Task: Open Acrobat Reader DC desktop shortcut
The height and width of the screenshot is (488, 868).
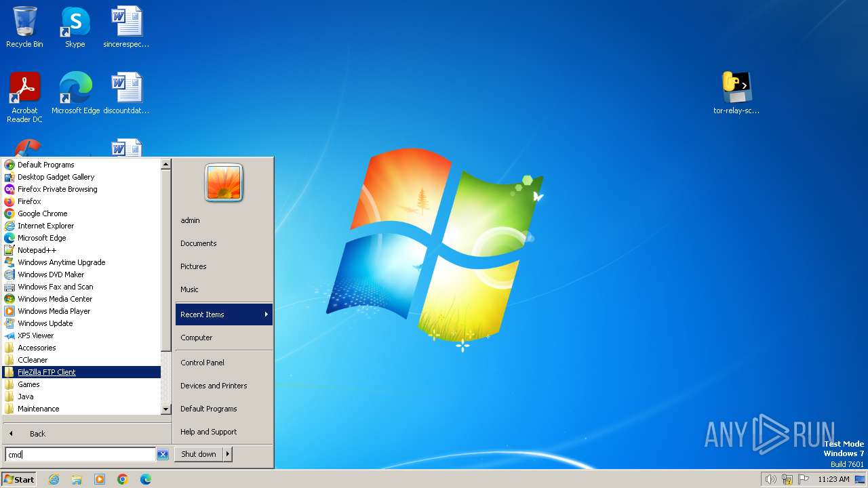Action: 24,97
